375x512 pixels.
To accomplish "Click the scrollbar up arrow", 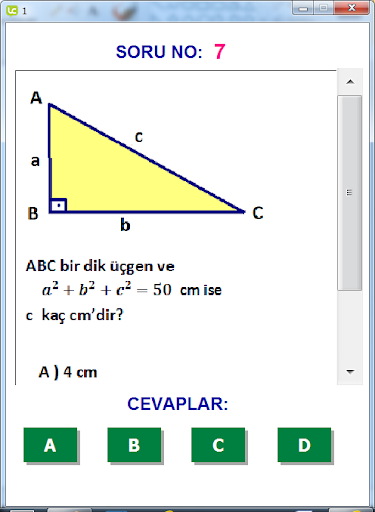I will tap(350, 82).
